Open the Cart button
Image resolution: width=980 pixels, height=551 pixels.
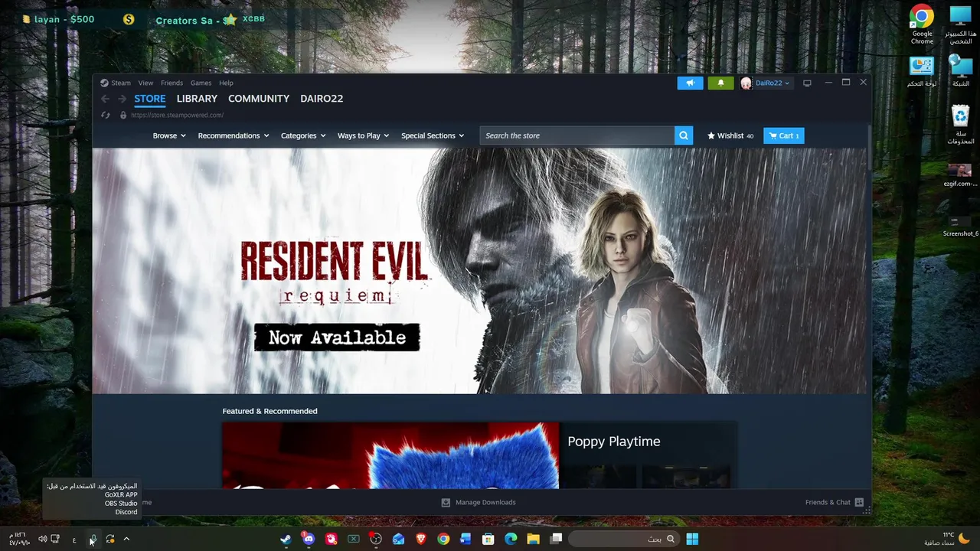click(783, 135)
